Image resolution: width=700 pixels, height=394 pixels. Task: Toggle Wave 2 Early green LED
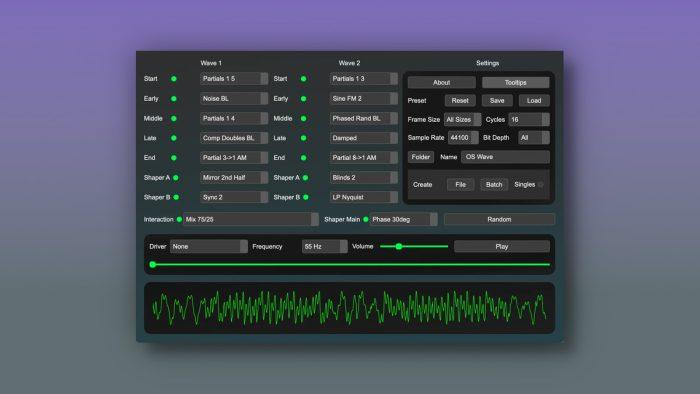pos(304,99)
